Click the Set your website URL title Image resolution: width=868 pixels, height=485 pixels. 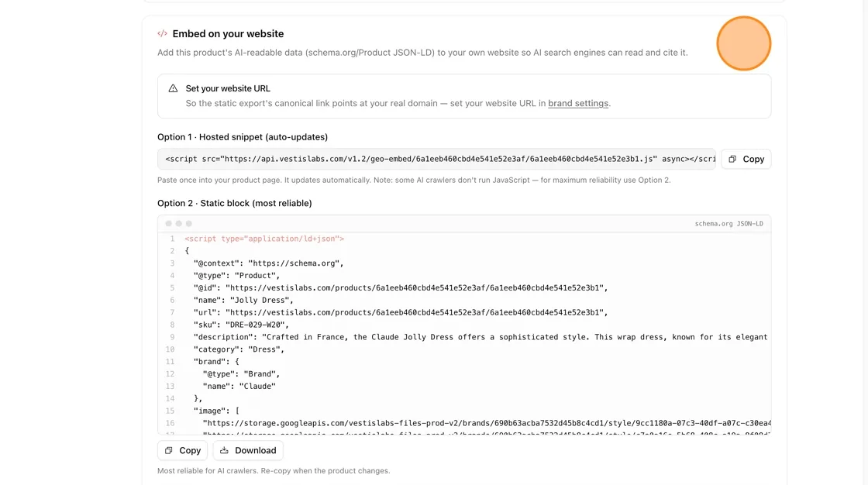(x=228, y=88)
